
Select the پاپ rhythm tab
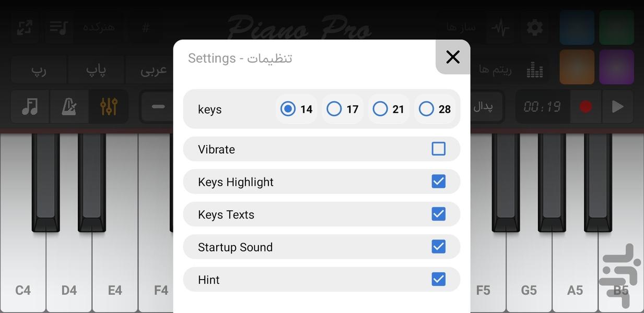click(x=96, y=70)
